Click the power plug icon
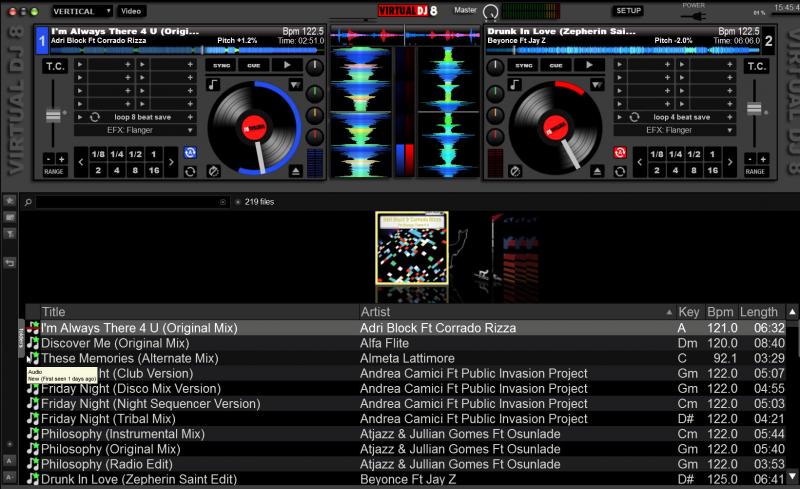The image size is (800, 489). tap(694, 16)
